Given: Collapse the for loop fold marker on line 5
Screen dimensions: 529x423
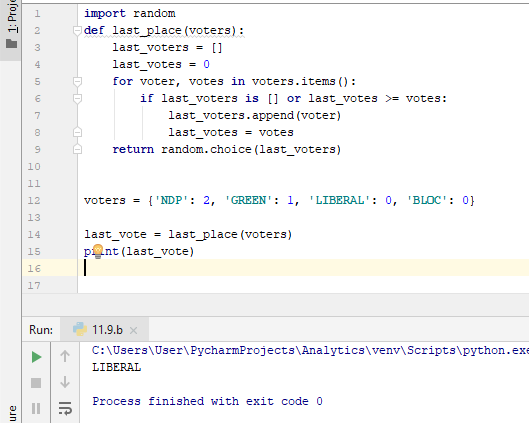Looking at the screenshot, I should 77,81.
